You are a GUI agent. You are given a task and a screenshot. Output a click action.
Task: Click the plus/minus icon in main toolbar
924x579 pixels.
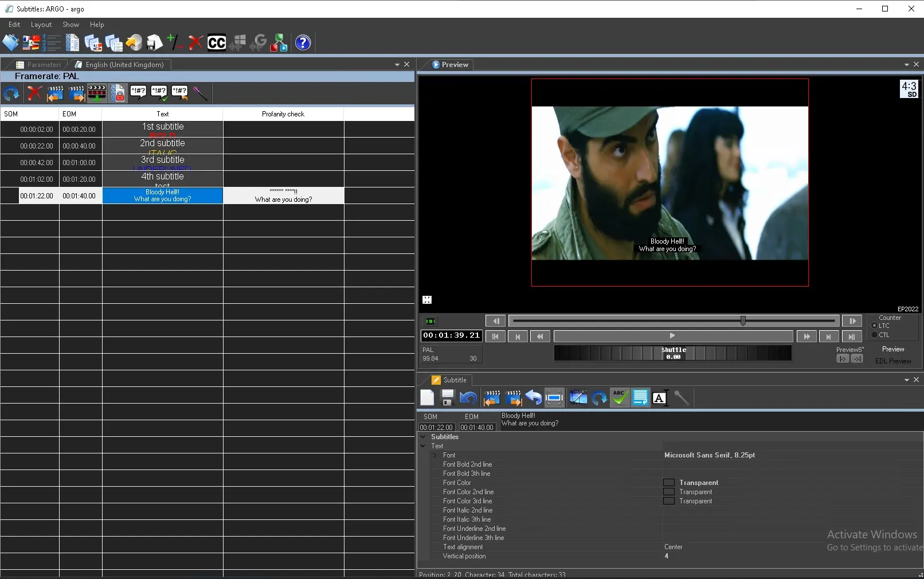(x=174, y=43)
